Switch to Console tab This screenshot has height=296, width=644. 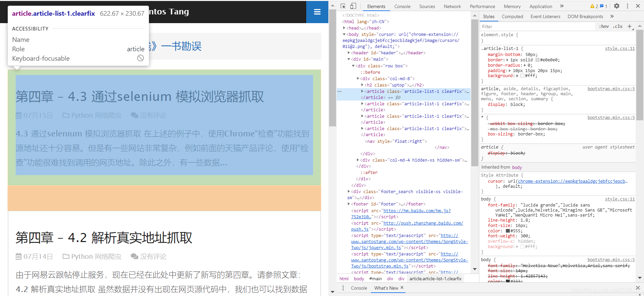coord(402,6)
